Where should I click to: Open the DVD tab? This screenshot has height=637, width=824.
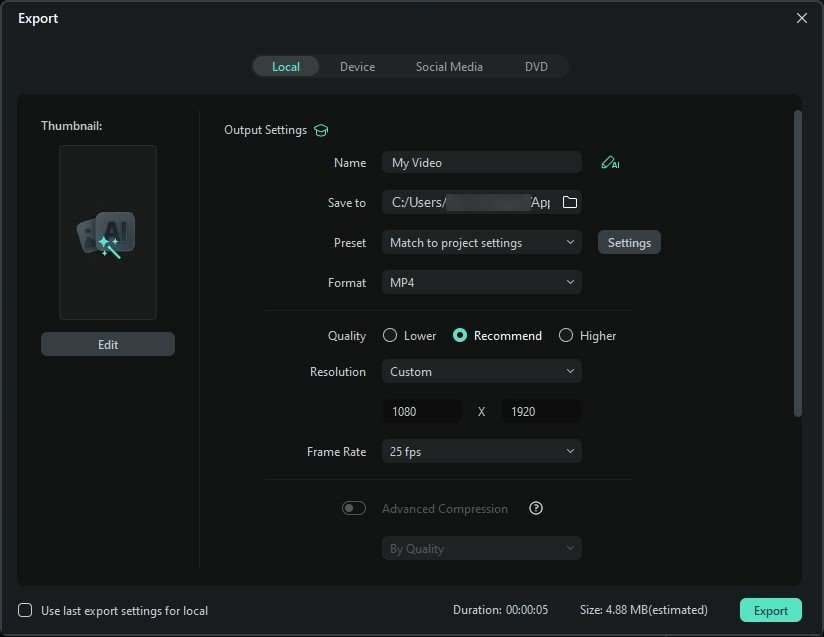coord(536,67)
